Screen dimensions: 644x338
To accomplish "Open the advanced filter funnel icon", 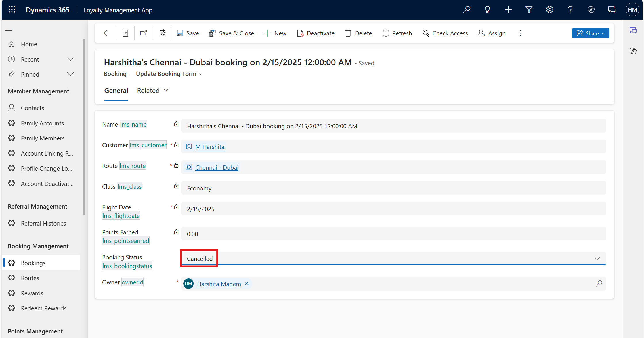I will 529,10.
